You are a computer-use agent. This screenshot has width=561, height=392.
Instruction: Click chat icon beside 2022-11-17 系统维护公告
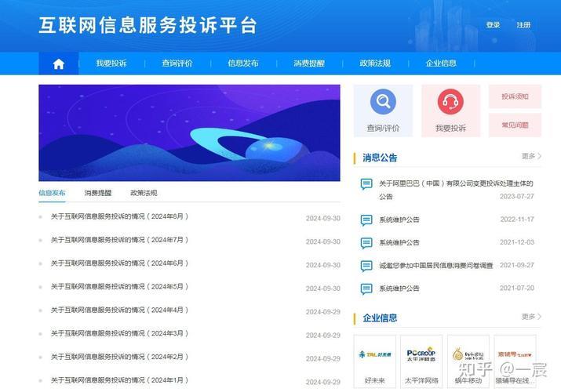(x=366, y=220)
